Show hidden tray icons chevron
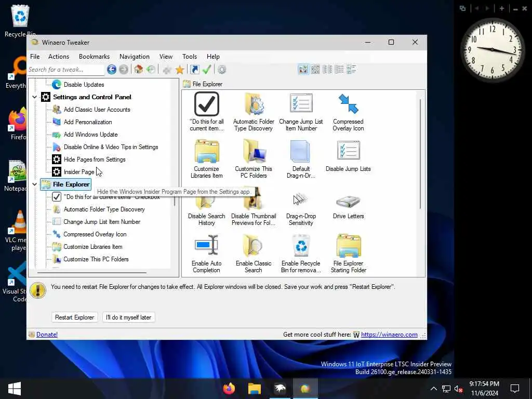Screen dimensions: 532x399 (x=434, y=389)
